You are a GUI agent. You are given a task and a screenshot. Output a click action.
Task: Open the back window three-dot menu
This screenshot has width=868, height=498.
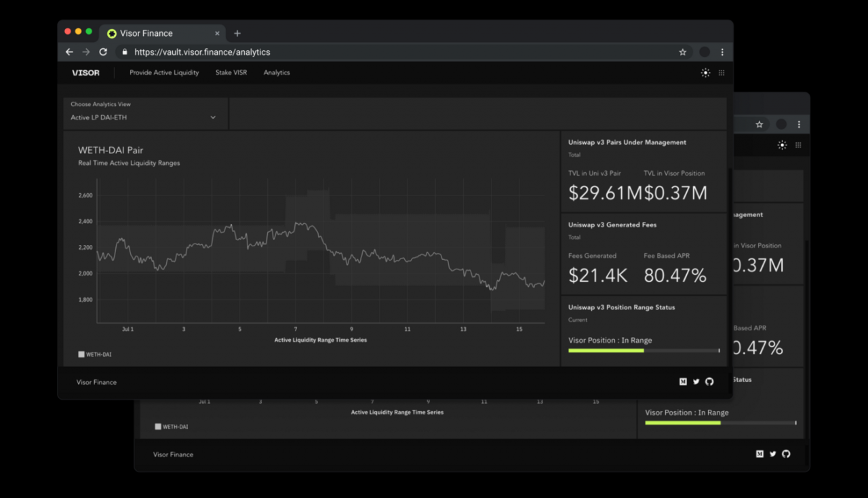[x=799, y=124]
